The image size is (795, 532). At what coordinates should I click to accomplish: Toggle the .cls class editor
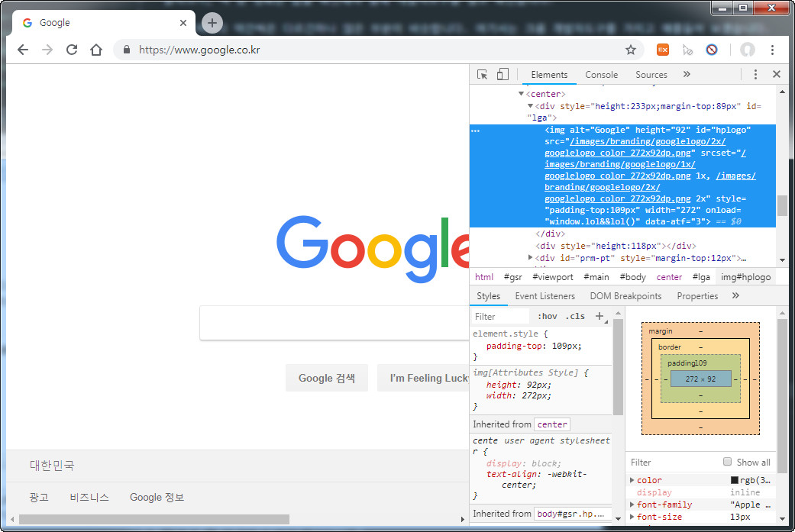tap(575, 316)
